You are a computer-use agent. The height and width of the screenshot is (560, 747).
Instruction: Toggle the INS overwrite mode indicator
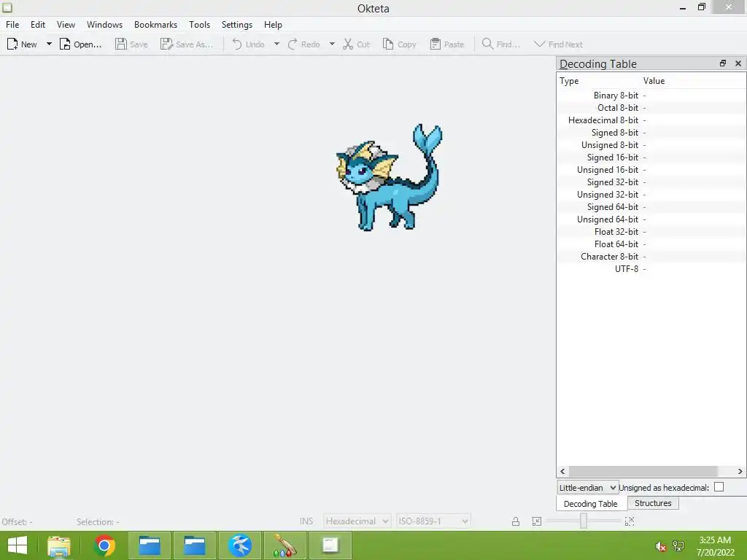pyautogui.click(x=306, y=521)
